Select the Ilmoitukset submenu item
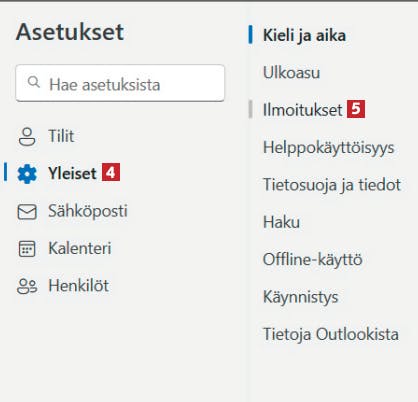418x402 pixels. pyautogui.click(x=303, y=110)
